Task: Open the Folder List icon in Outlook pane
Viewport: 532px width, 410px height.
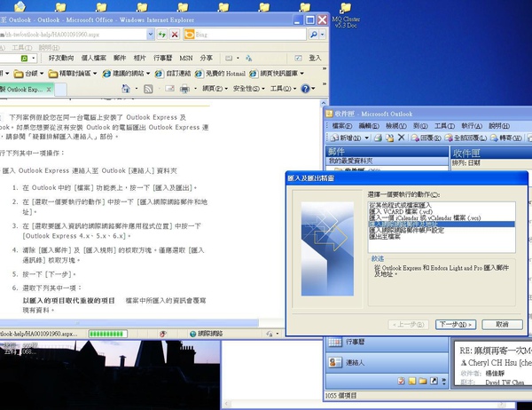Action: [x=423, y=381]
